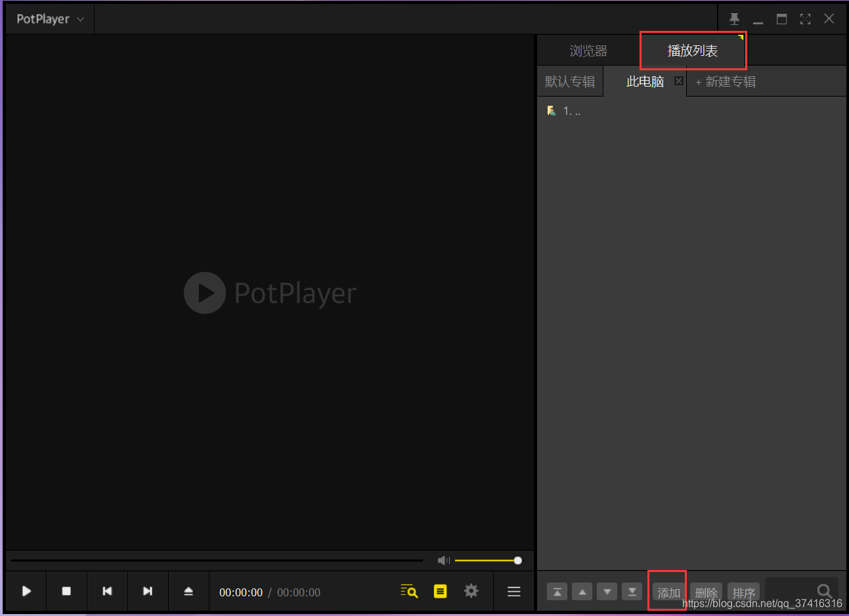
Task: Select the 此电脑 album tab
Action: [645, 81]
